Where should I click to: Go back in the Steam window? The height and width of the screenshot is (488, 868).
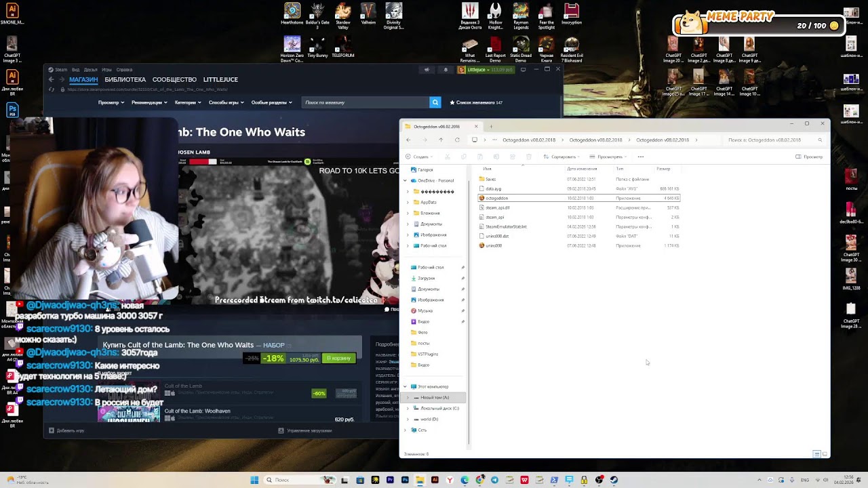(x=51, y=79)
